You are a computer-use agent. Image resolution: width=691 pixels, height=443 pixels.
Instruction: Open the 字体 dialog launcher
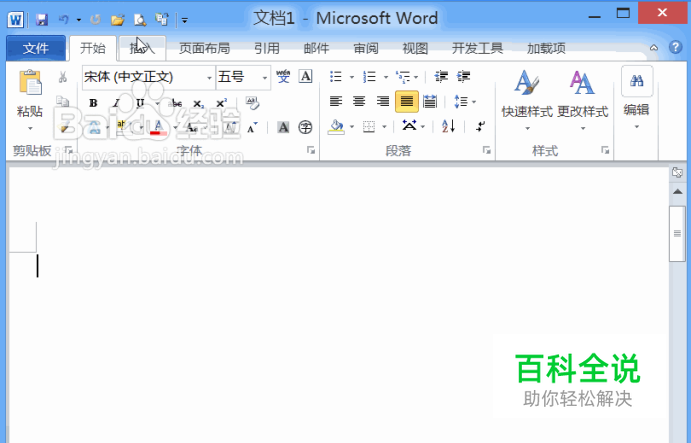[x=311, y=151]
